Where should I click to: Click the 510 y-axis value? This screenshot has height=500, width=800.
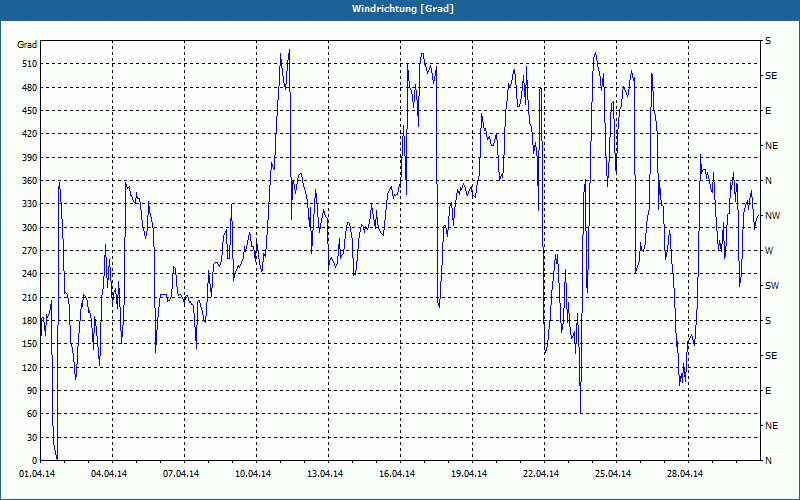tap(30, 64)
